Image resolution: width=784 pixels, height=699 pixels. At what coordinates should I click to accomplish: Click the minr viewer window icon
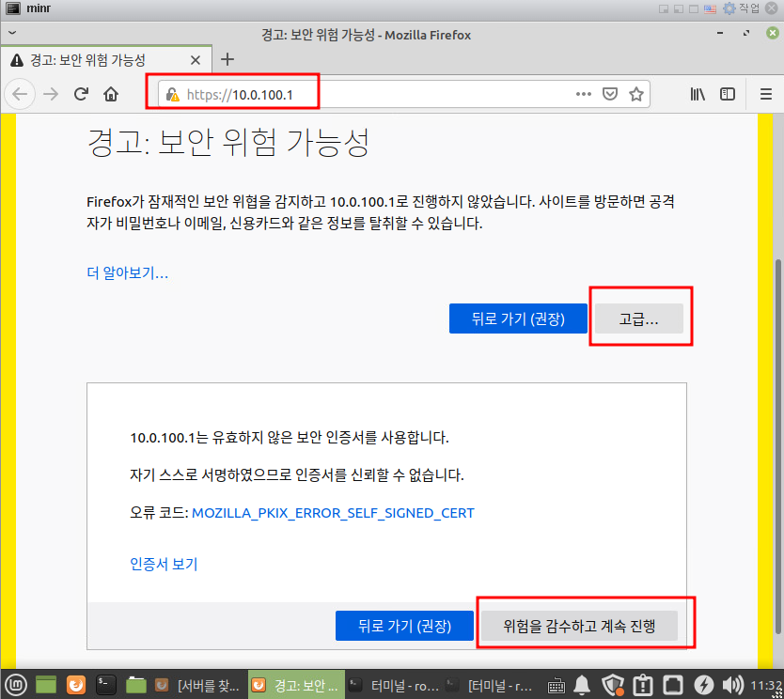point(12,8)
